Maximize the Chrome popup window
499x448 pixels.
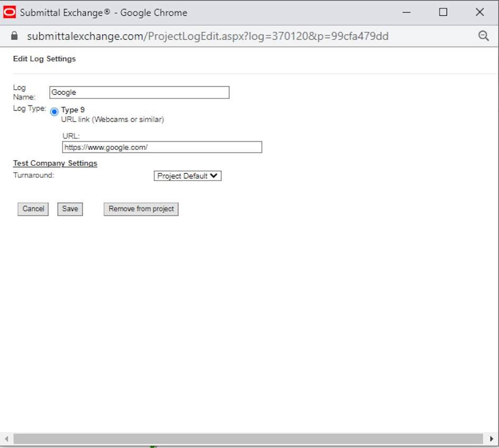[x=443, y=12]
